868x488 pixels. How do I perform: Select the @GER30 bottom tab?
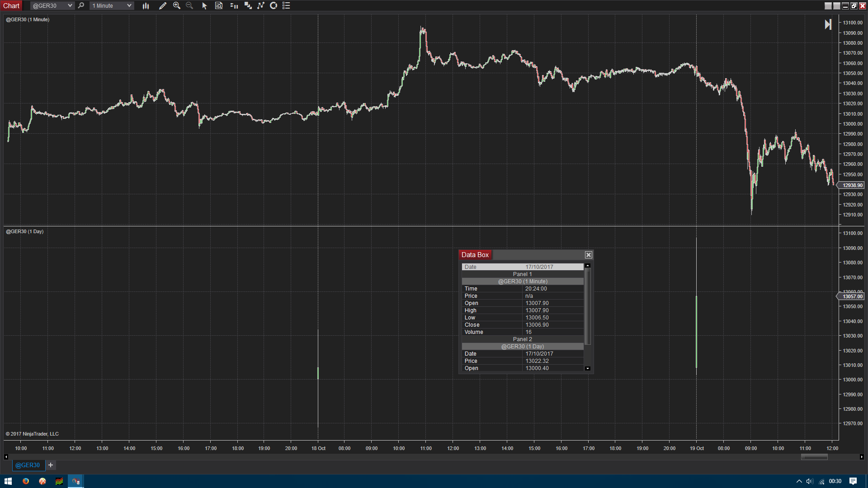pyautogui.click(x=28, y=465)
